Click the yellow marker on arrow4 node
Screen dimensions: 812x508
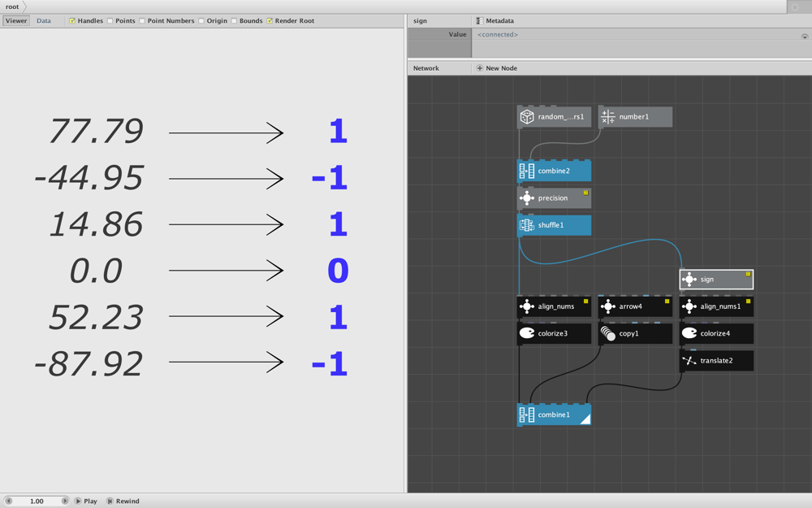pos(667,302)
